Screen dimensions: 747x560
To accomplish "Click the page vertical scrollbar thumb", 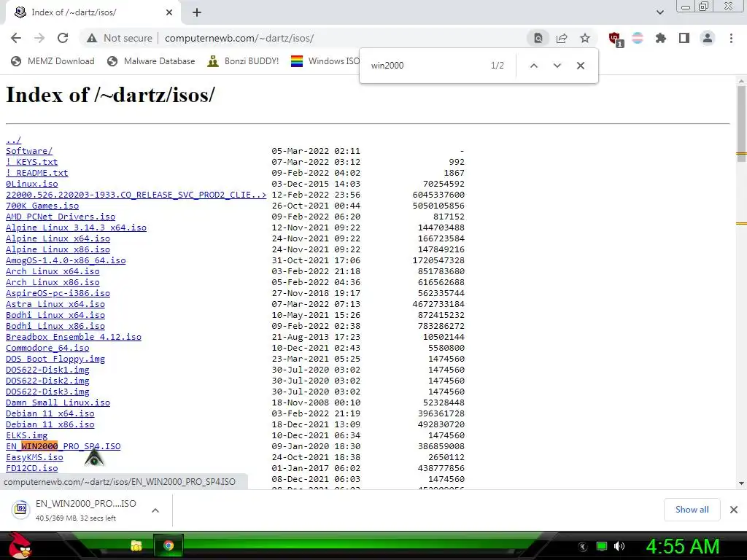I will [741, 125].
